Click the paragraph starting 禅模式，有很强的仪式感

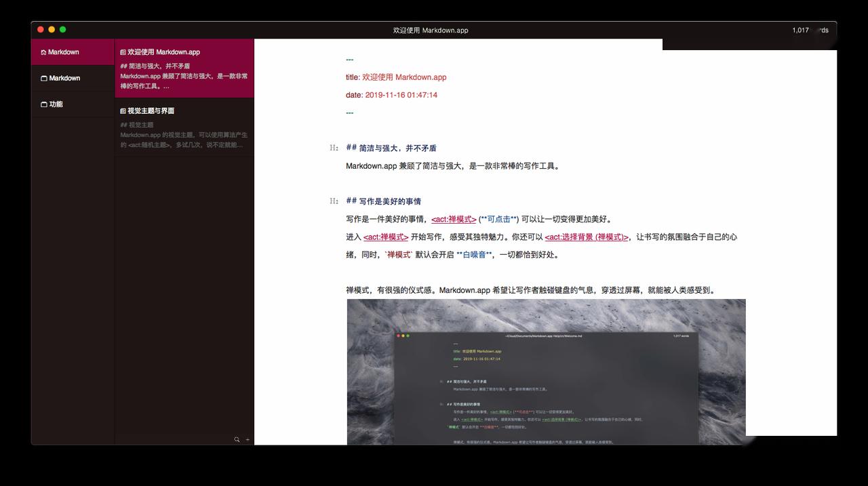[530, 290]
